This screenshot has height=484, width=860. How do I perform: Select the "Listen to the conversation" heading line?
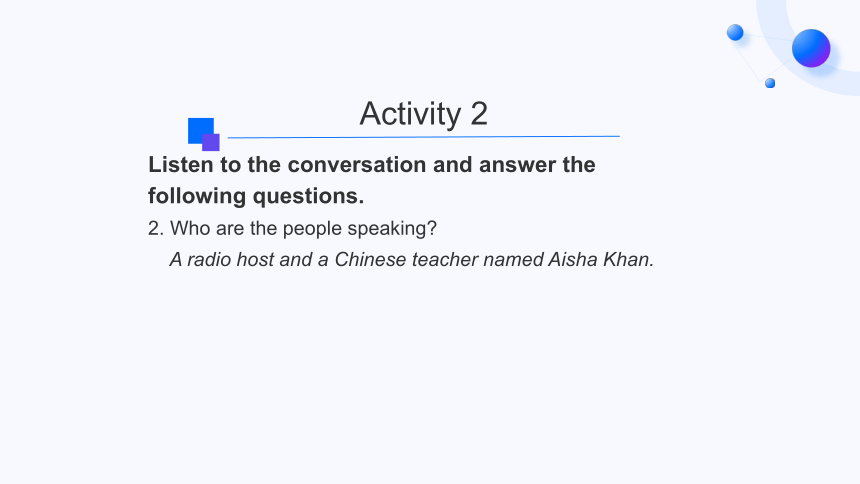click(372, 165)
